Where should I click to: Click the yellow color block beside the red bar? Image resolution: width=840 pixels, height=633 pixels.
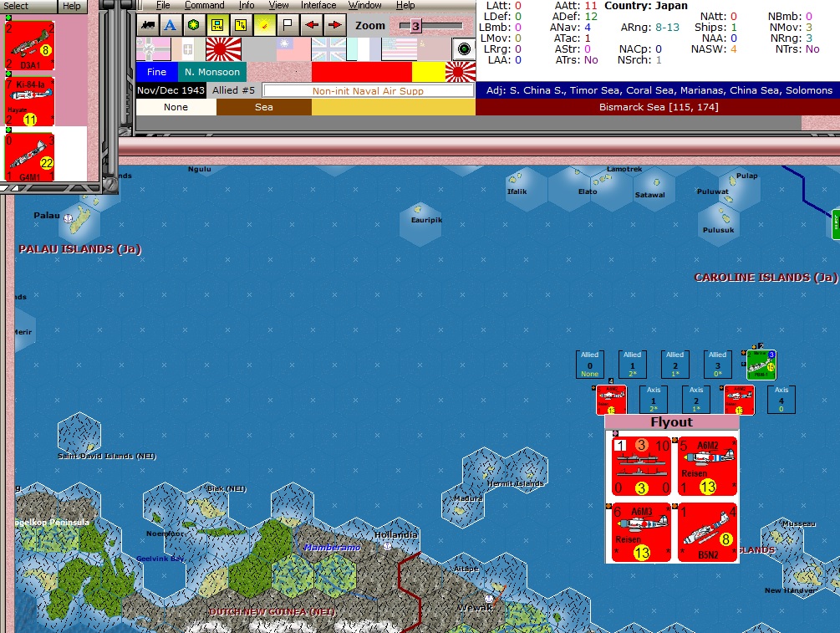tap(429, 72)
